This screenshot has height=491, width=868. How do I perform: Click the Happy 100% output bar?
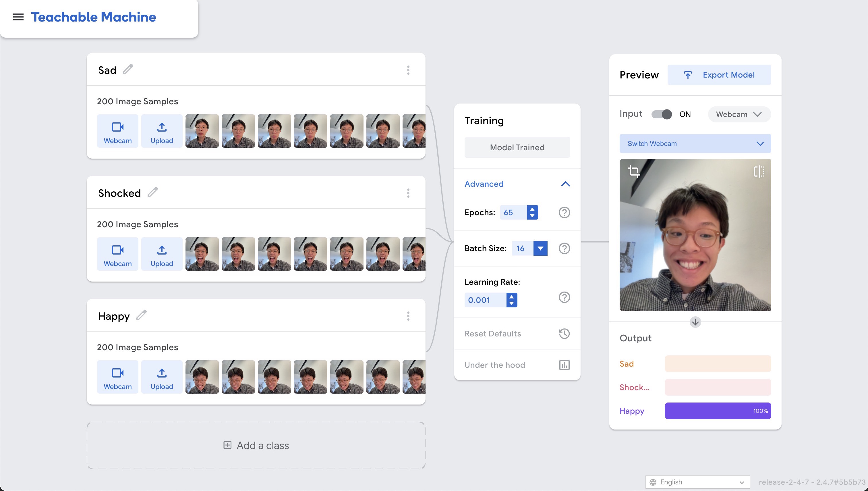[718, 411]
